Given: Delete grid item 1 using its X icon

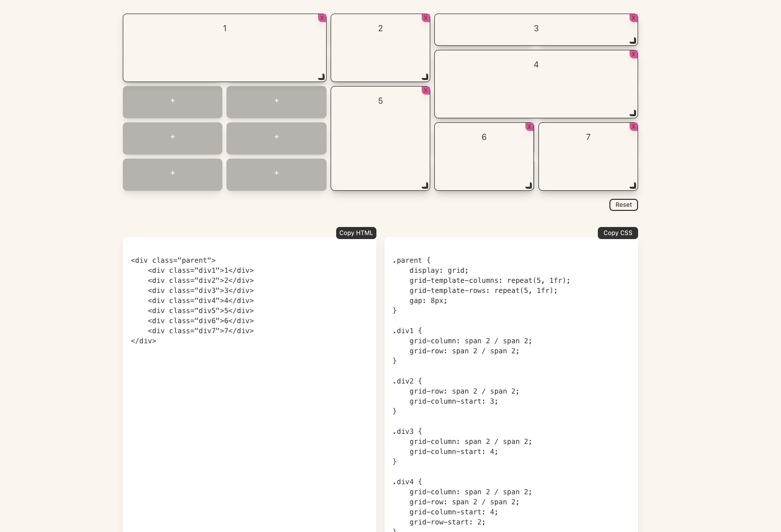Looking at the screenshot, I should [322, 18].
